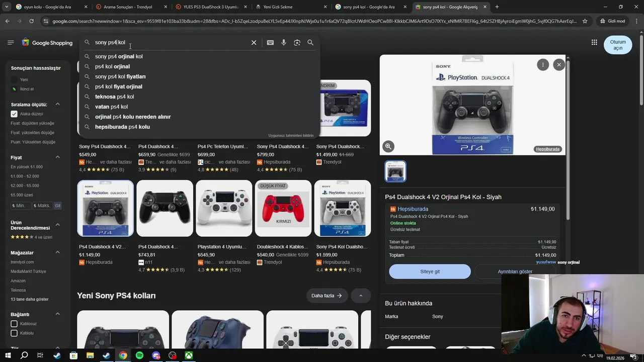The image size is (644, 362).
Task: Clear the search box with X icon
Action: click(254, 43)
